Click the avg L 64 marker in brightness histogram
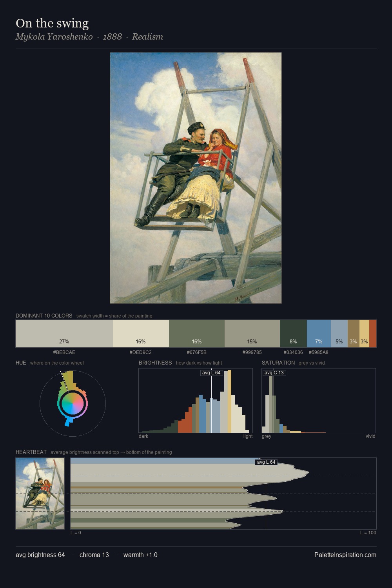 coord(211,373)
